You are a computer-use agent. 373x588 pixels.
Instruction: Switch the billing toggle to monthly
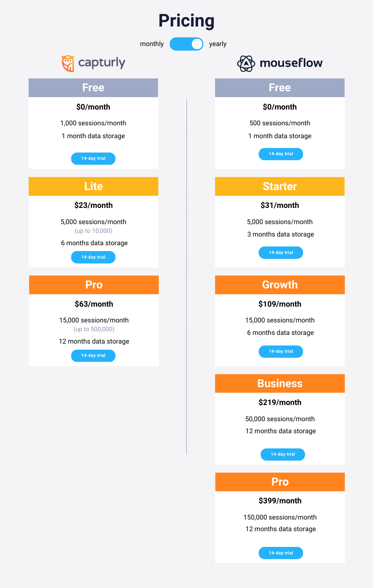point(186,44)
